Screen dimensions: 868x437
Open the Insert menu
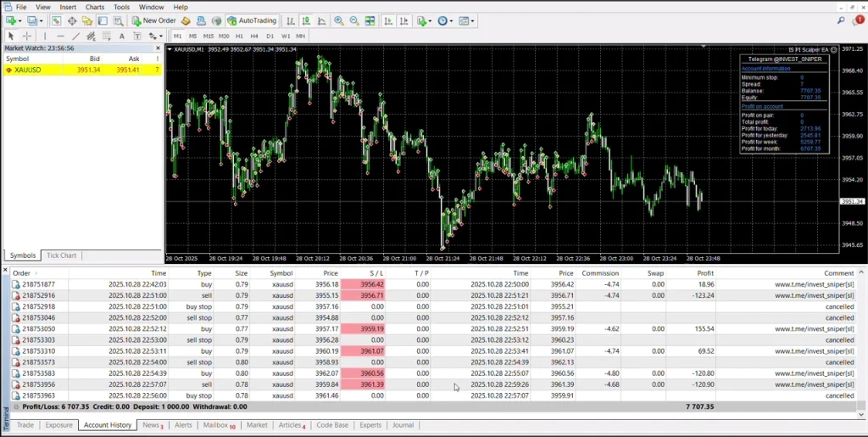pos(68,7)
